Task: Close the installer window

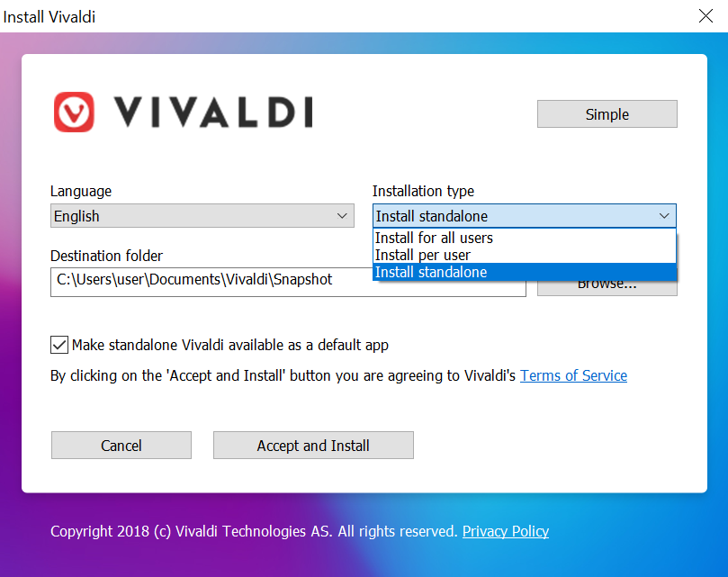Action: point(706,15)
